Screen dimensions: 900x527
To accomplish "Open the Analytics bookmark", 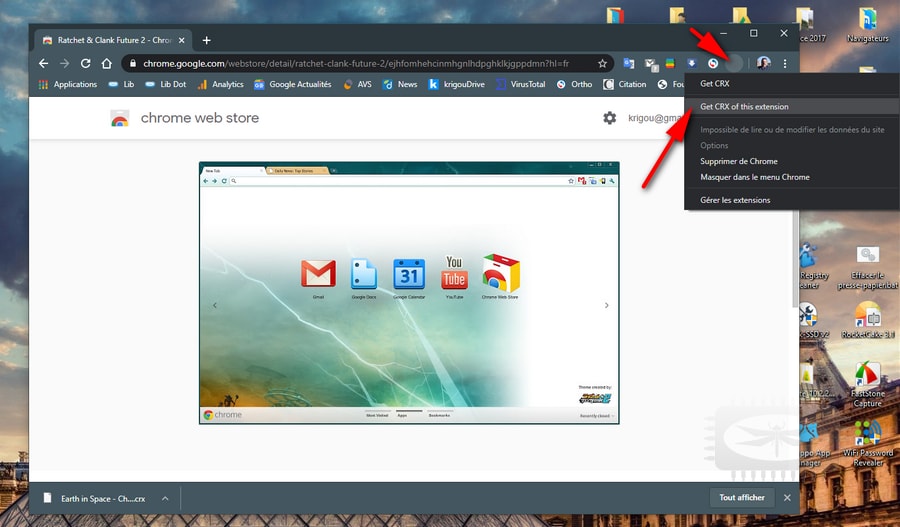I will (x=220, y=84).
